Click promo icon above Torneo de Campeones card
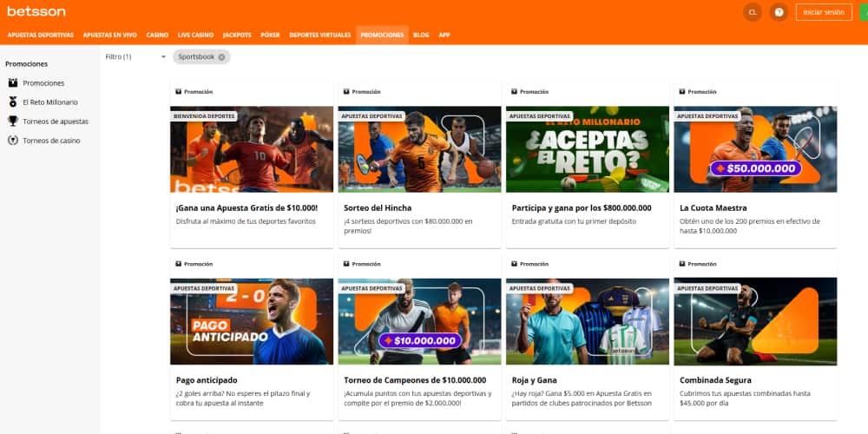 (x=346, y=264)
